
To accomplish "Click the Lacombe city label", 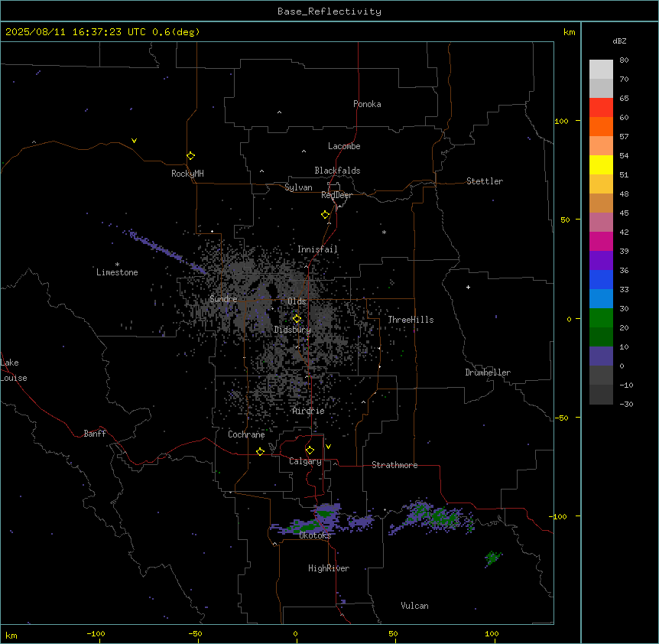I will coord(344,146).
